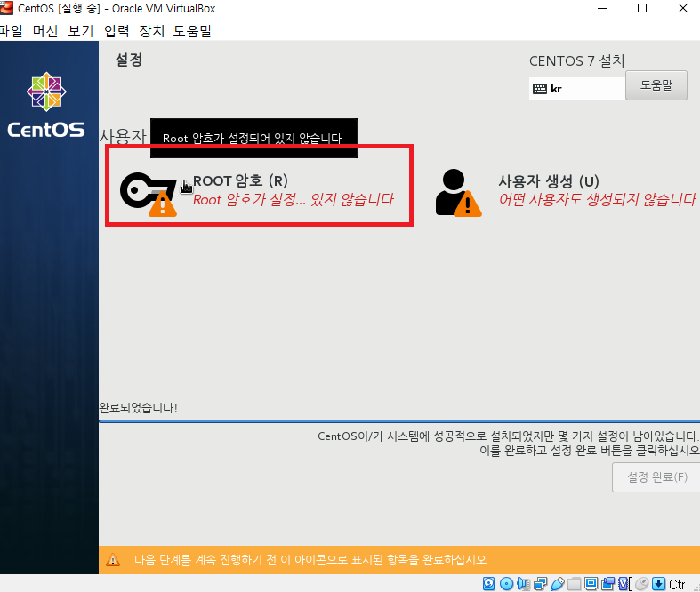
Task: Click the CPU virtualization status icon
Action: [625, 583]
